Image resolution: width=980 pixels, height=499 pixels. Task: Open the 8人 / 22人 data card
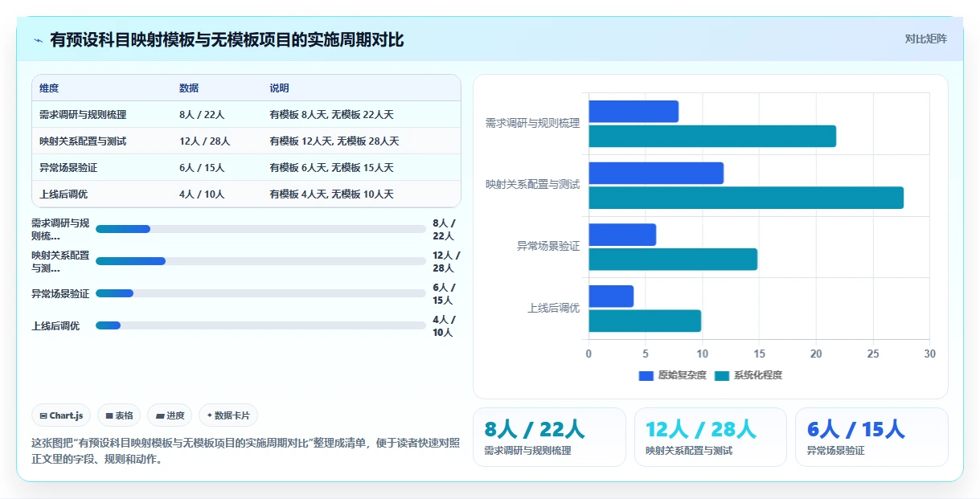(x=549, y=437)
